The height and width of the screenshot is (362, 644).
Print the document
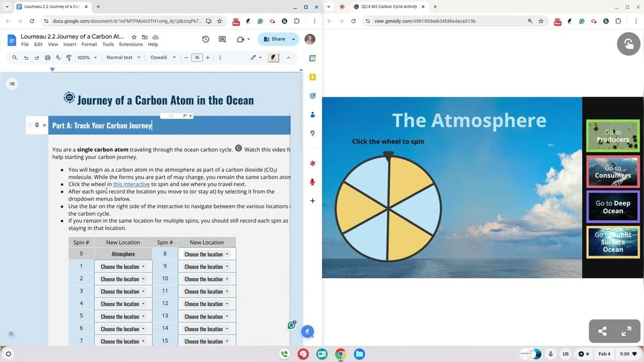pos(47,57)
